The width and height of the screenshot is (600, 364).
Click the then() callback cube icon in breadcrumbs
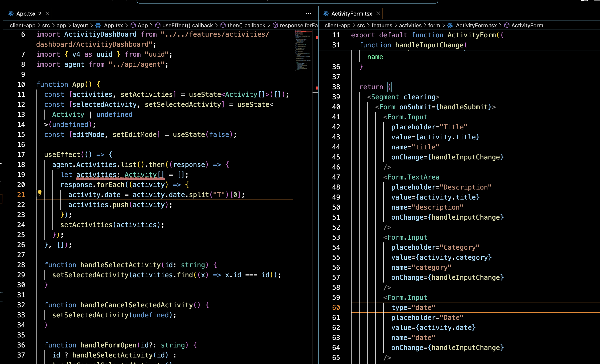(x=223, y=25)
